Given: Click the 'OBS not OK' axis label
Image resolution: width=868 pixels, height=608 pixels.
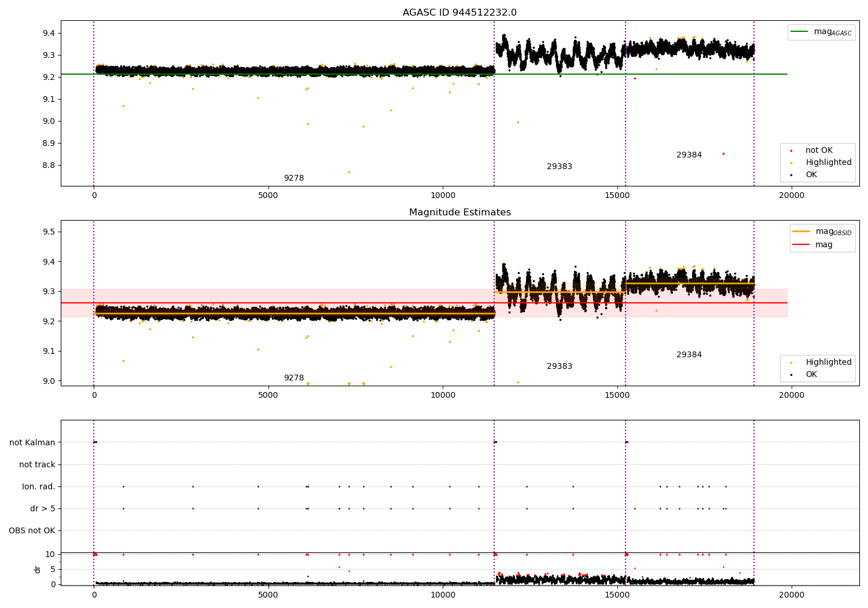Looking at the screenshot, I should click(x=32, y=531).
